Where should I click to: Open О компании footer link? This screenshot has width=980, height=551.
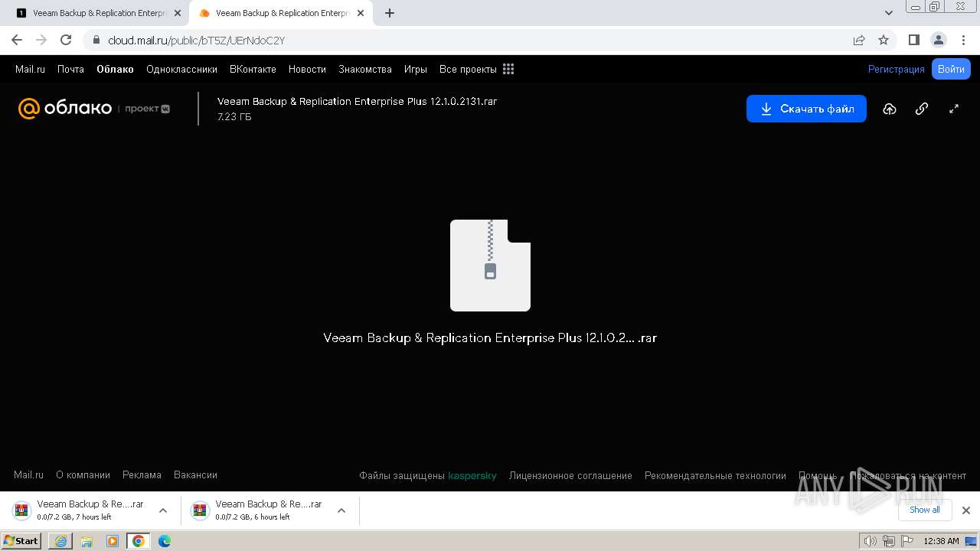click(x=83, y=475)
